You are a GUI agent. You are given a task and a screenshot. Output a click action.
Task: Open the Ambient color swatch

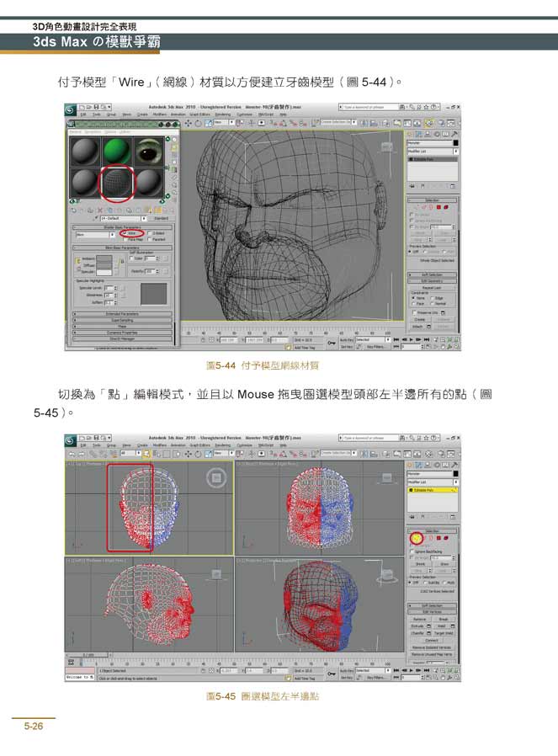[104, 259]
